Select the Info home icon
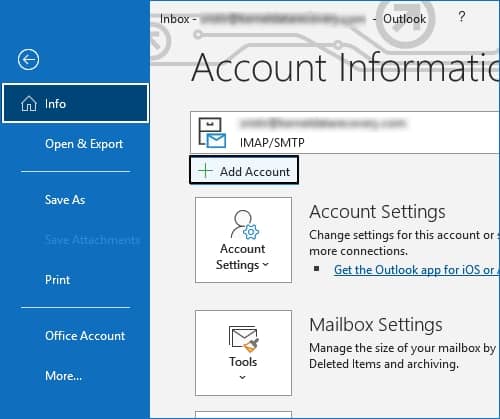Viewport: 500px width, 419px height. (x=29, y=104)
